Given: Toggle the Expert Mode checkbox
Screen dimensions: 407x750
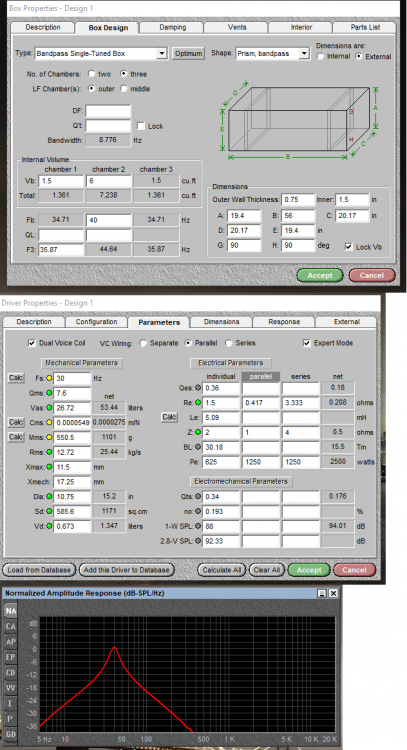Looking at the screenshot, I should 307,343.
